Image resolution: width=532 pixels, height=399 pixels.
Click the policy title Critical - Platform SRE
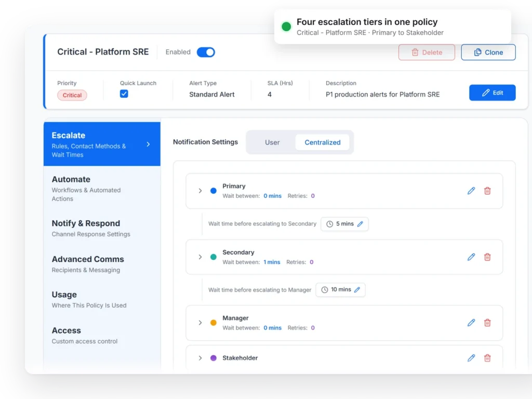click(x=103, y=52)
